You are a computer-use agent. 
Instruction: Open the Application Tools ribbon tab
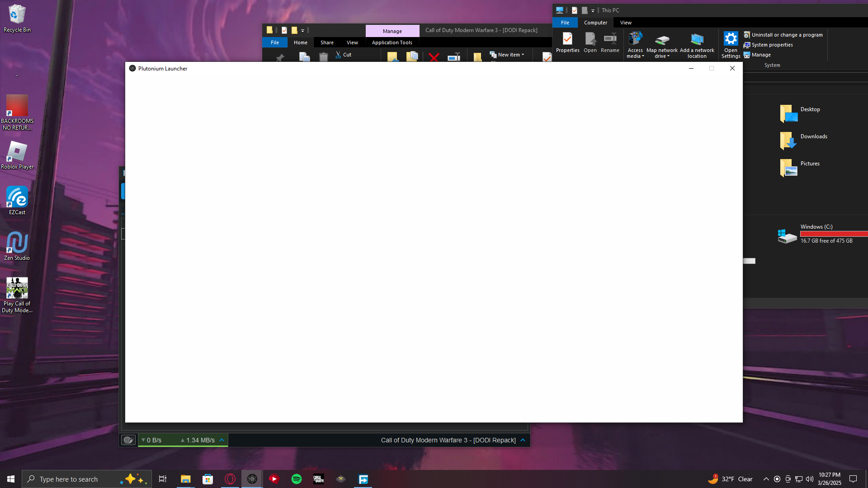(x=392, y=42)
